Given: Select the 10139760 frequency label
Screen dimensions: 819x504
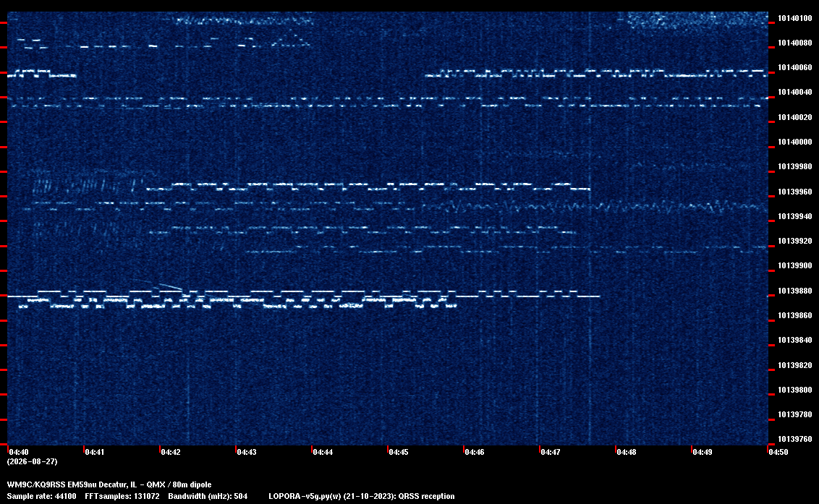Looking at the screenshot, I should click(x=795, y=439).
